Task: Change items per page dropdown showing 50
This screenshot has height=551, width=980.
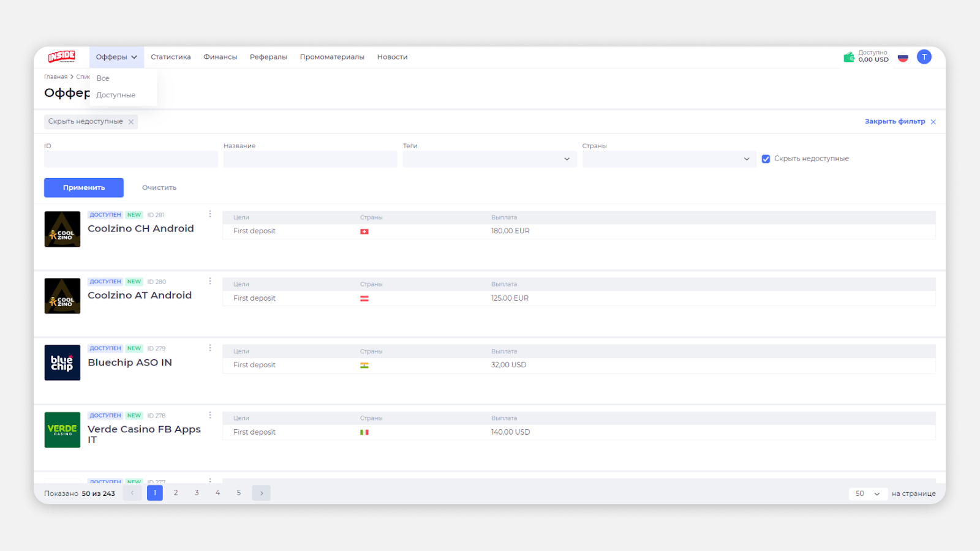Action: 868,493
